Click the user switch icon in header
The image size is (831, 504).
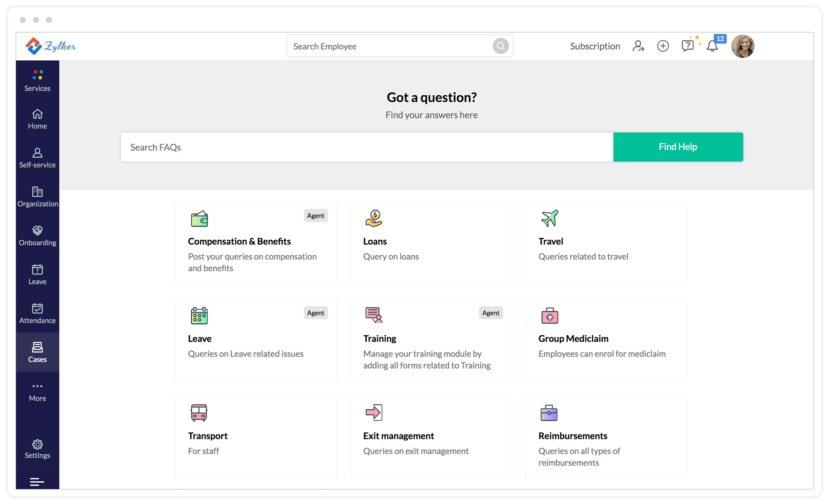point(638,46)
